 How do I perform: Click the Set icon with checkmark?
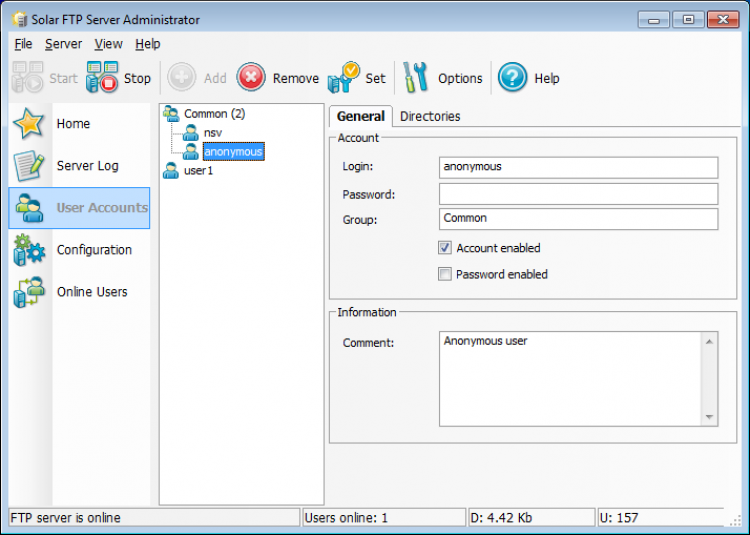click(343, 77)
